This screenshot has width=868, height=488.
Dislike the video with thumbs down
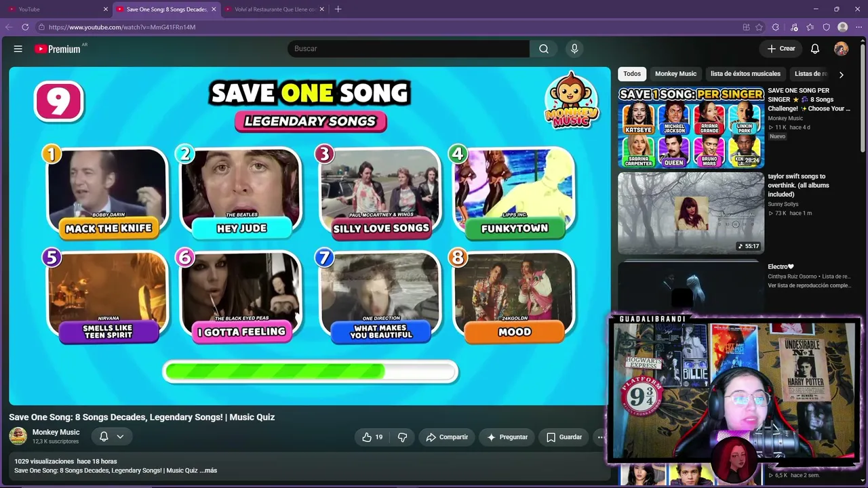402,437
